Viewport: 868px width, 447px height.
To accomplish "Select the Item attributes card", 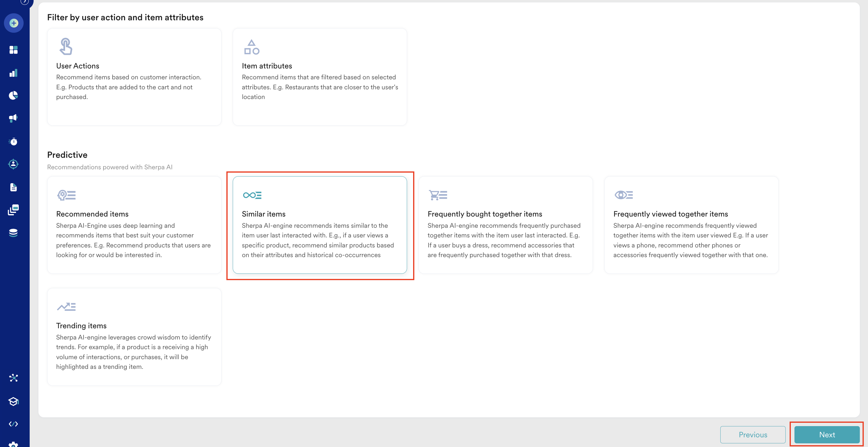I will click(x=319, y=77).
